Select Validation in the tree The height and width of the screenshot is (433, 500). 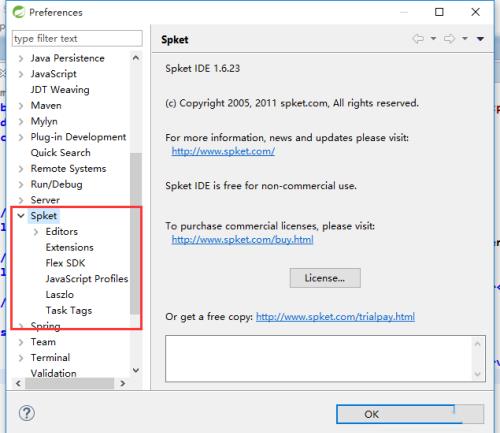(x=53, y=373)
